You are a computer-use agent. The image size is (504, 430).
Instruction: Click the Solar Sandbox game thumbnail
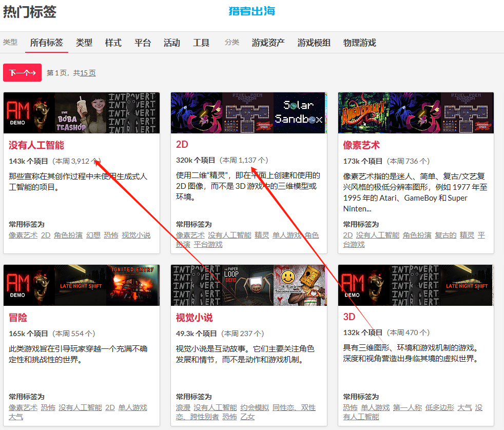(299, 113)
